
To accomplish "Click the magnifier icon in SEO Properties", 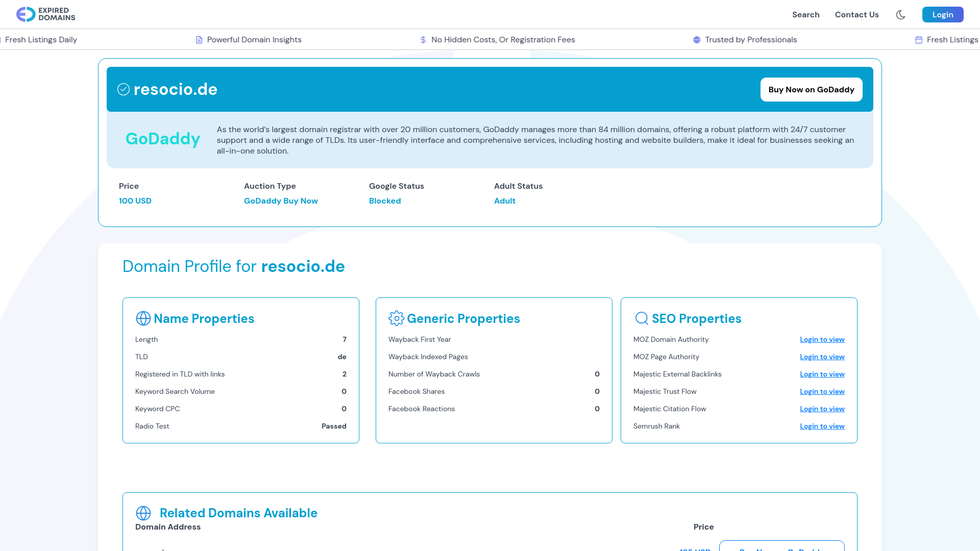I will [642, 318].
